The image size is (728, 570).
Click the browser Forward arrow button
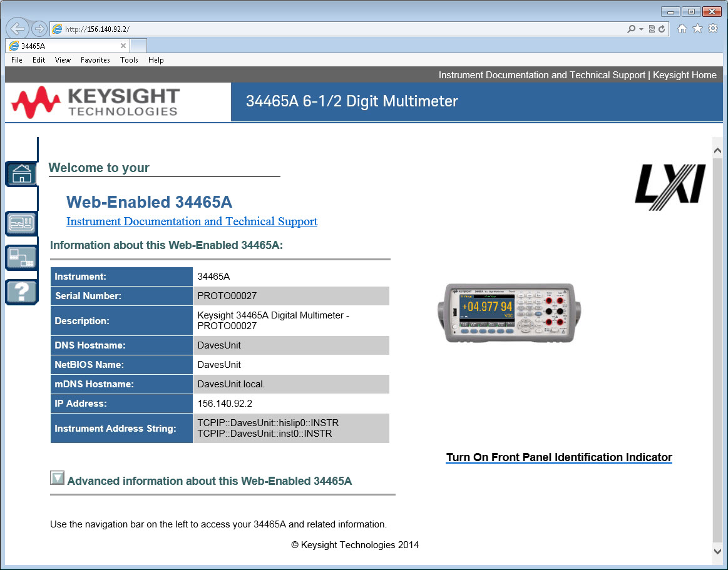(39, 29)
